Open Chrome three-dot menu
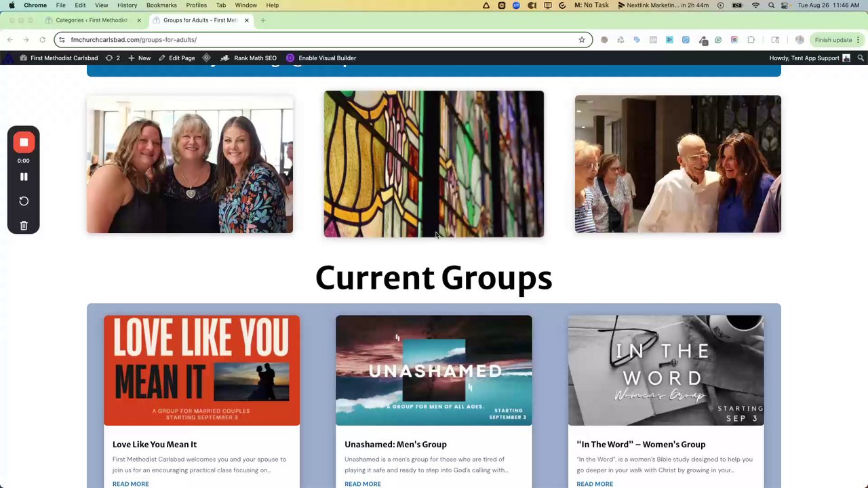 click(858, 40)
